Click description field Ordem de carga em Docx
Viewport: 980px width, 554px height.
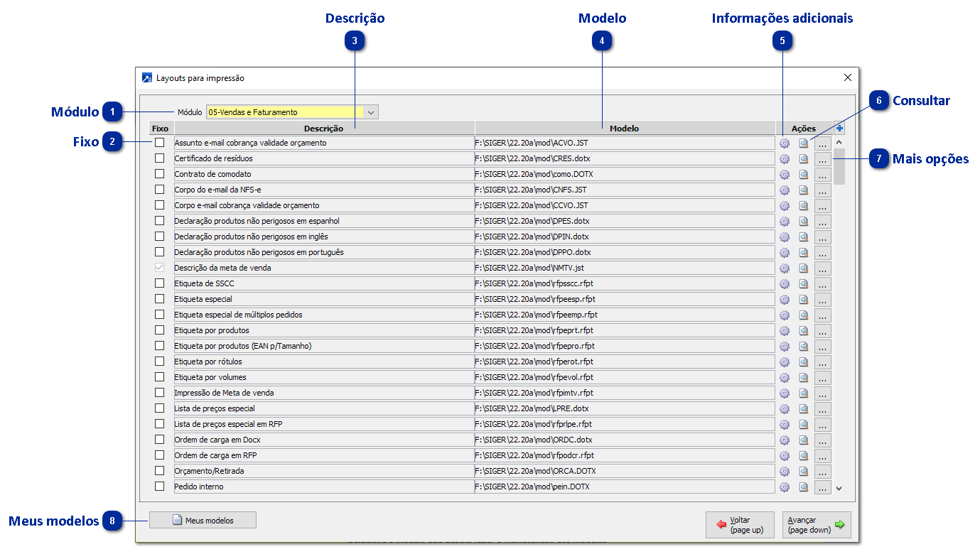click(x=324, y=440)
